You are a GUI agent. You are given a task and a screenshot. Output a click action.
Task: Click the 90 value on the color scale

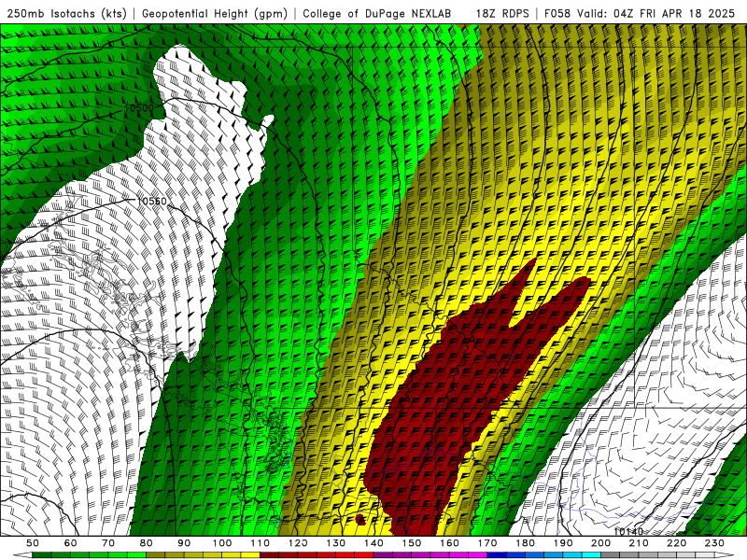184,543
